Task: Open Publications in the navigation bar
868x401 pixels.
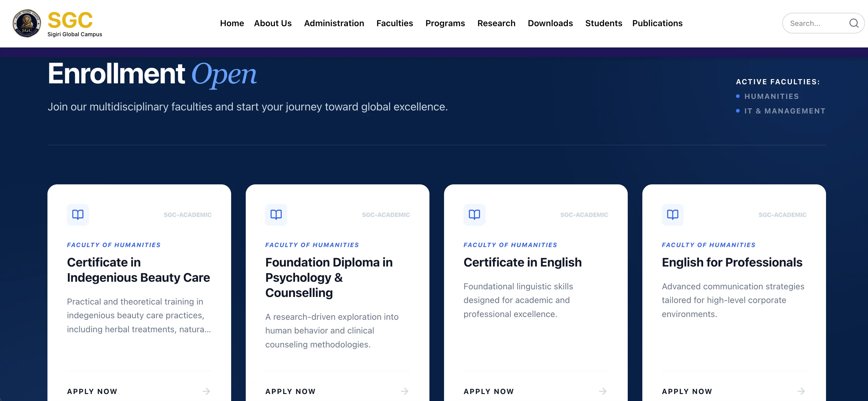Action: click(x=657, y=23)
